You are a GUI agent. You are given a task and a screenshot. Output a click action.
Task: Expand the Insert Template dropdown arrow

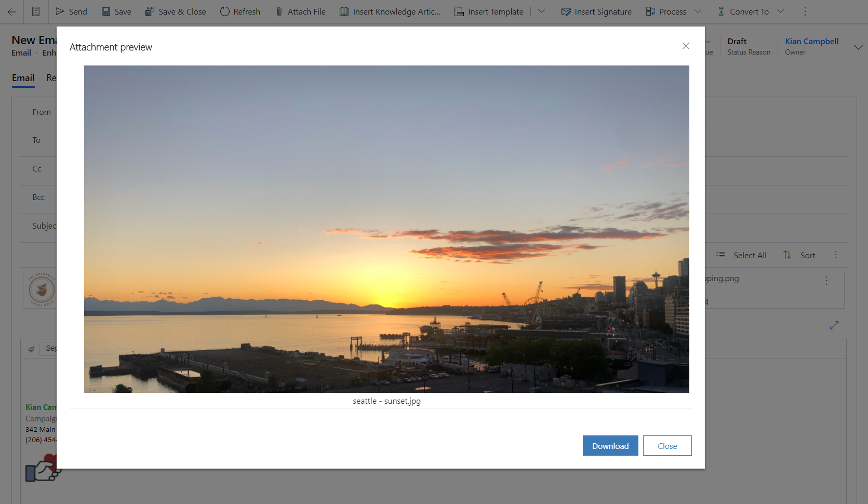pos(541,11)
